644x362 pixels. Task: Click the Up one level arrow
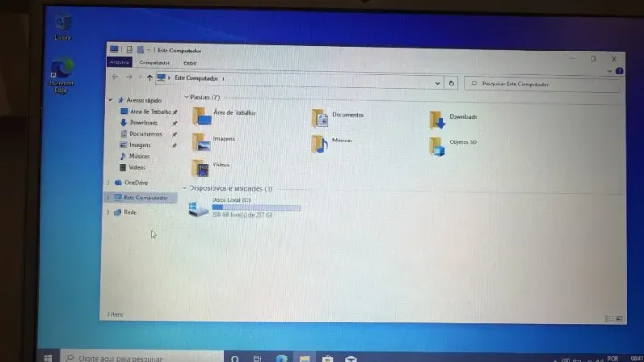(149, 78)
